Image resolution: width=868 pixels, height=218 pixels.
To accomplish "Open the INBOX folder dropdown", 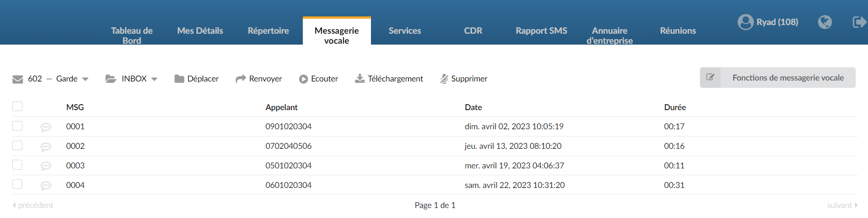I will coord(132,79).
